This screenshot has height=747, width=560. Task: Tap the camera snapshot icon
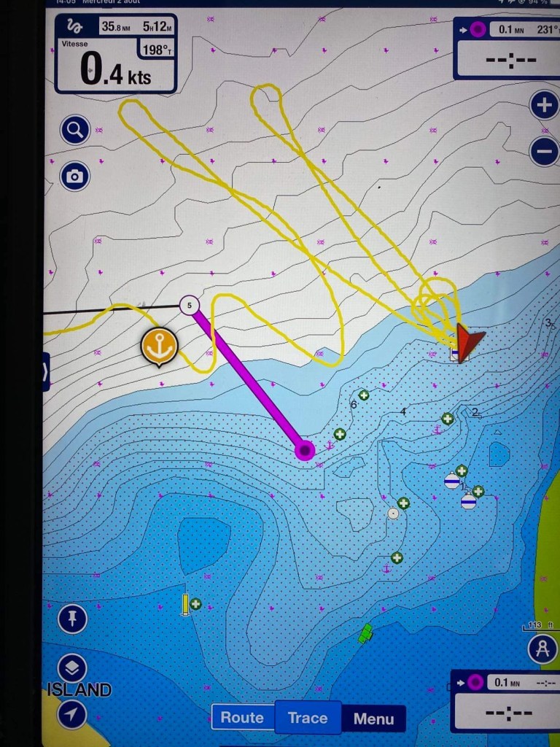(x=74, y=176)
